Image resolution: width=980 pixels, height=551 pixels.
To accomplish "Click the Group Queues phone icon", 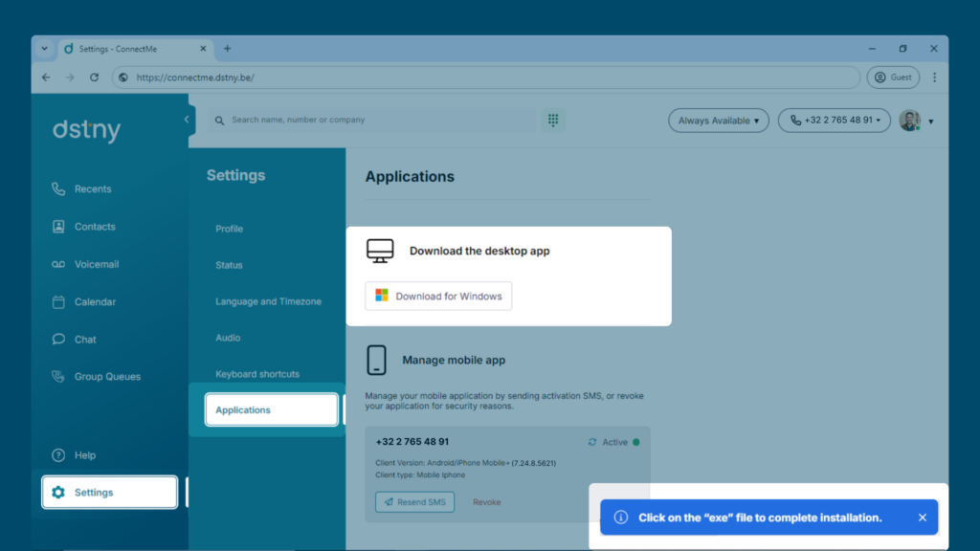I will click(58, 376).
